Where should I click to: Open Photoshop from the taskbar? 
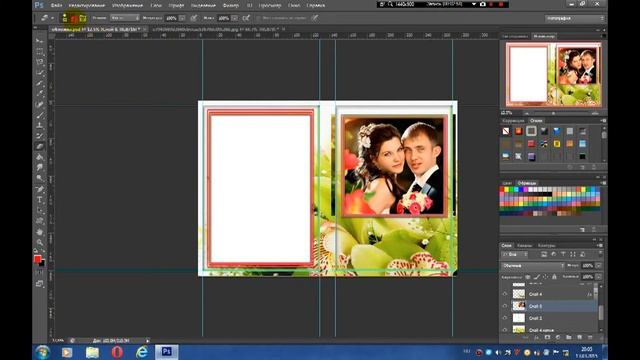pos(167,352)
